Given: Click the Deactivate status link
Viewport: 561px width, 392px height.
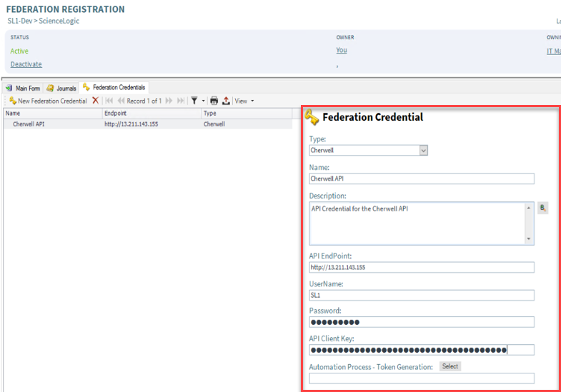Looking at the screenshot, I should tap(26, 64).
